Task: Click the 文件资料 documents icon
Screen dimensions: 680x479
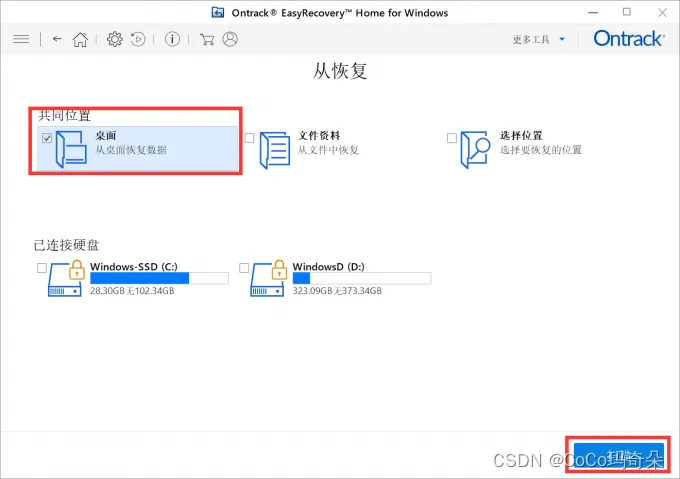Action: click(275, 150)
